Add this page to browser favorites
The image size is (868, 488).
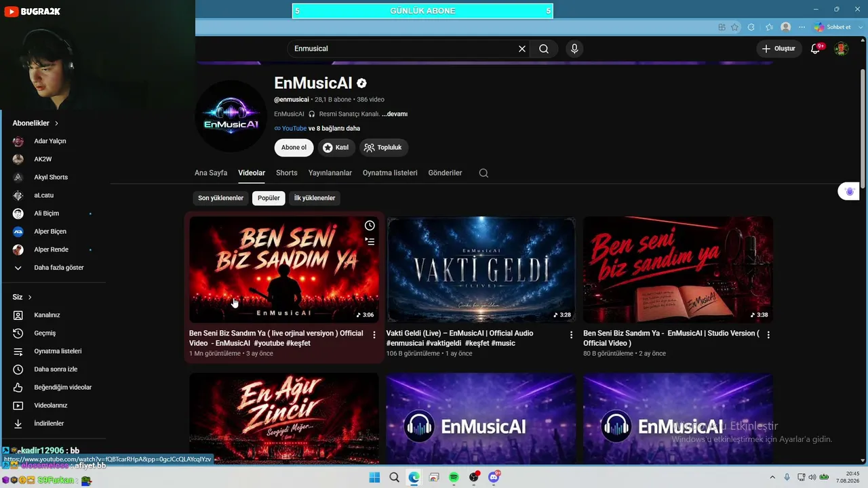pos(735,27)
